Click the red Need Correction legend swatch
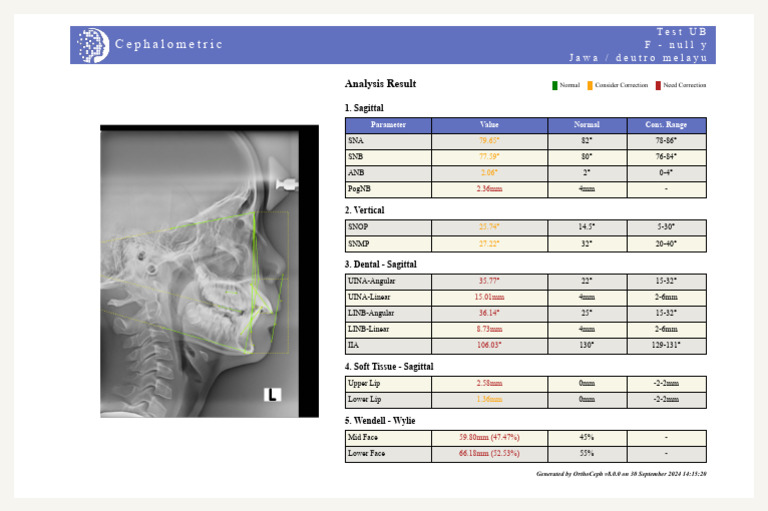Viewport: 768px width, 511px height. click(658, 85)
